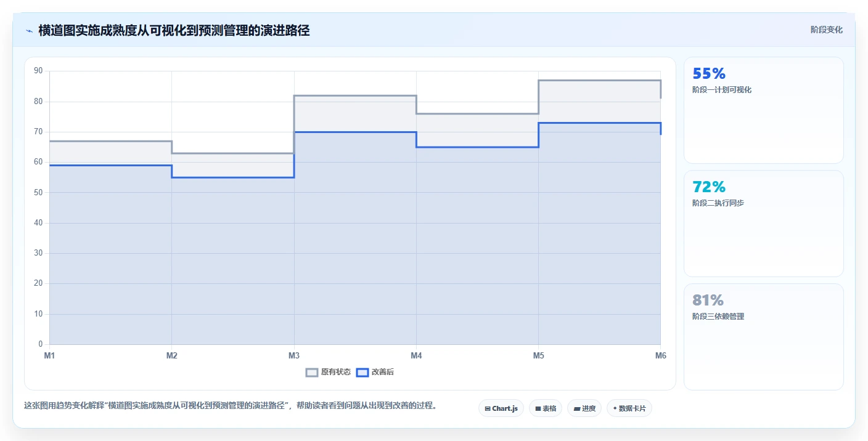The height and width of the screenshot is (441, 868).
Task: Click the lightning icon beside the header title
Action: point(29,31)
